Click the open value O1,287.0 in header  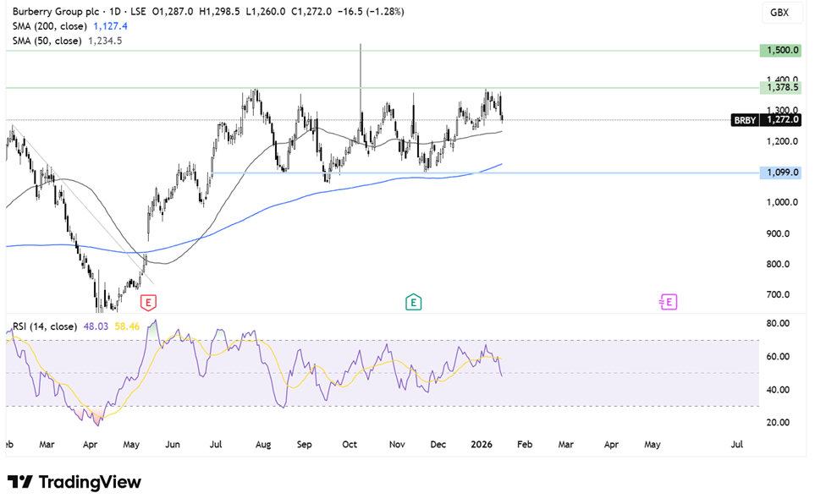(173, 12)
